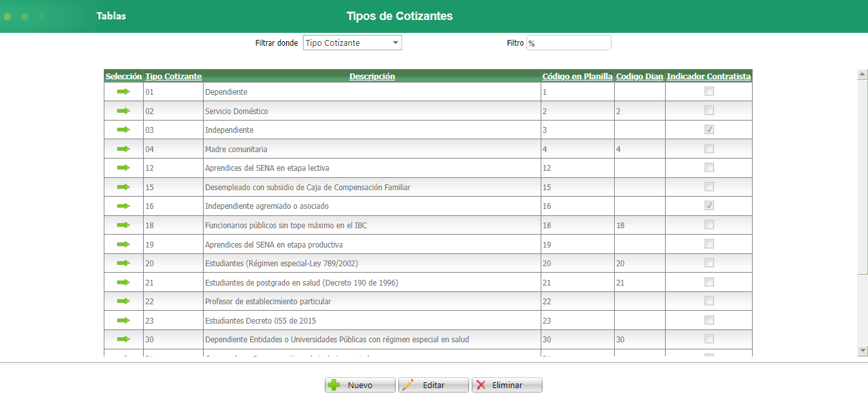Screen dimensions: 868x410
Task: Uncheck contratista box for Independiente agremiado
Action: point(709,206)
